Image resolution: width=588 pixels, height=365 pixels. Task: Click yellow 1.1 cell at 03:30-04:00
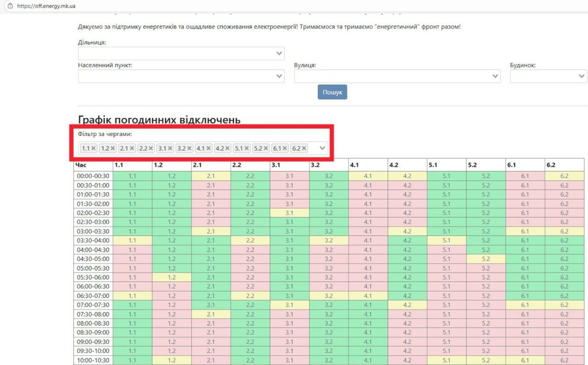[x=132, y=240]
